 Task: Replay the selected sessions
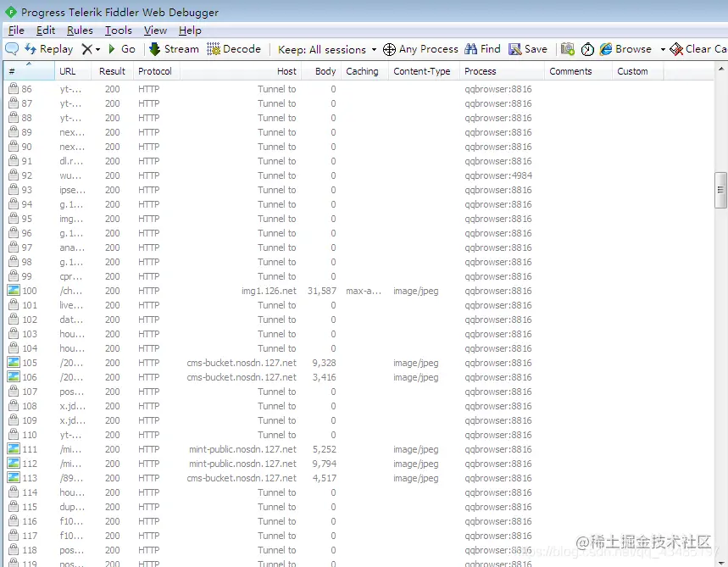click(x=49, y=49)
